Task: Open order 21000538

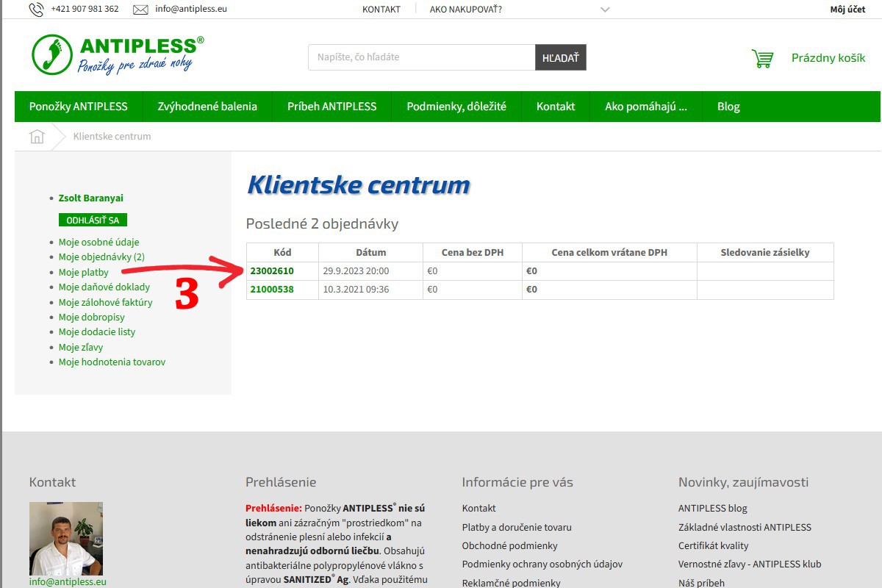Action: (x=272, y=290)
